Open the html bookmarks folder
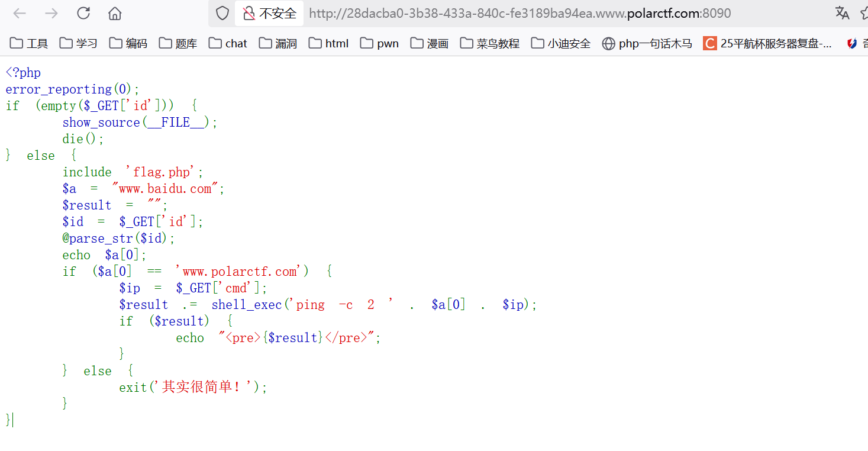This screenshot has height=451, width=868. coord(328,43)
